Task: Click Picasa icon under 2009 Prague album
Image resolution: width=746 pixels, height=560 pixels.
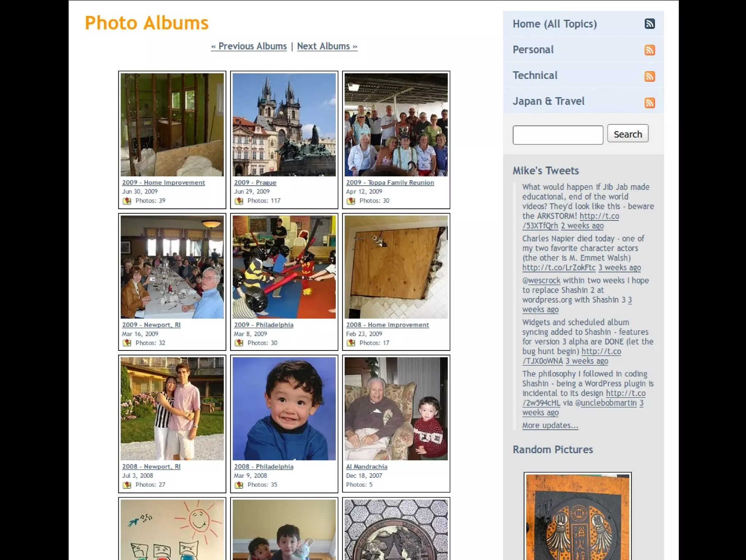Action: (239, 201)
